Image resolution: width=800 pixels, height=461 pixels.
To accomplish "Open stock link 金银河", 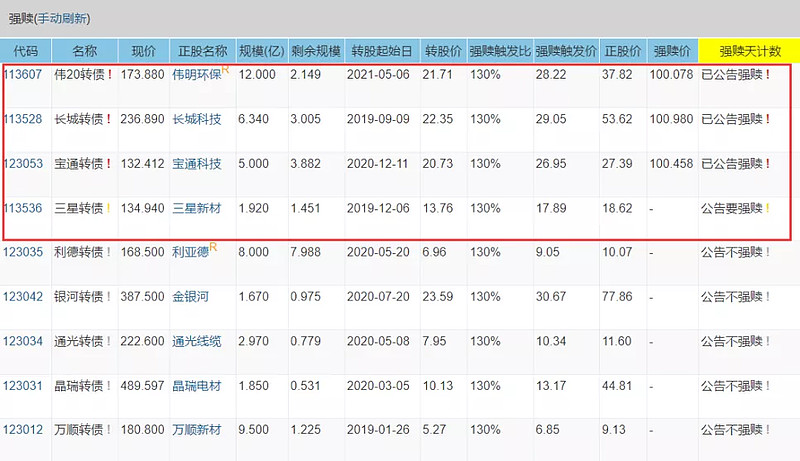I will pos(190,296).
